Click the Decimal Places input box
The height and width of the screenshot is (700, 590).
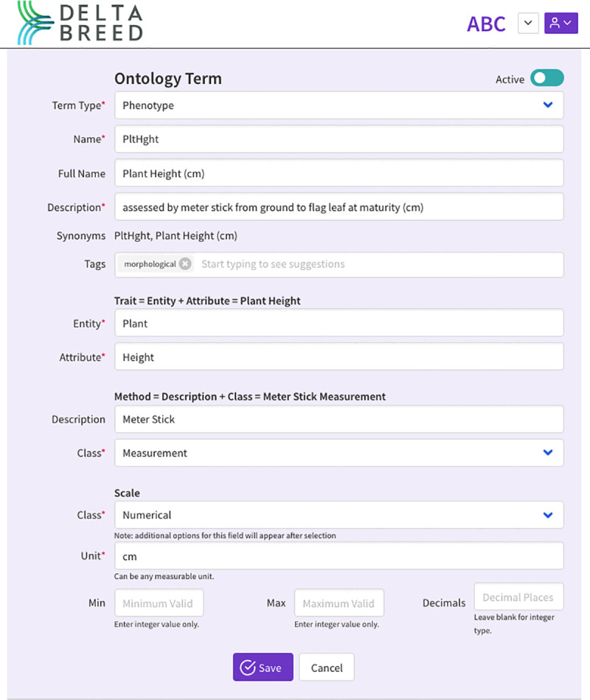[x=518, y=597]
